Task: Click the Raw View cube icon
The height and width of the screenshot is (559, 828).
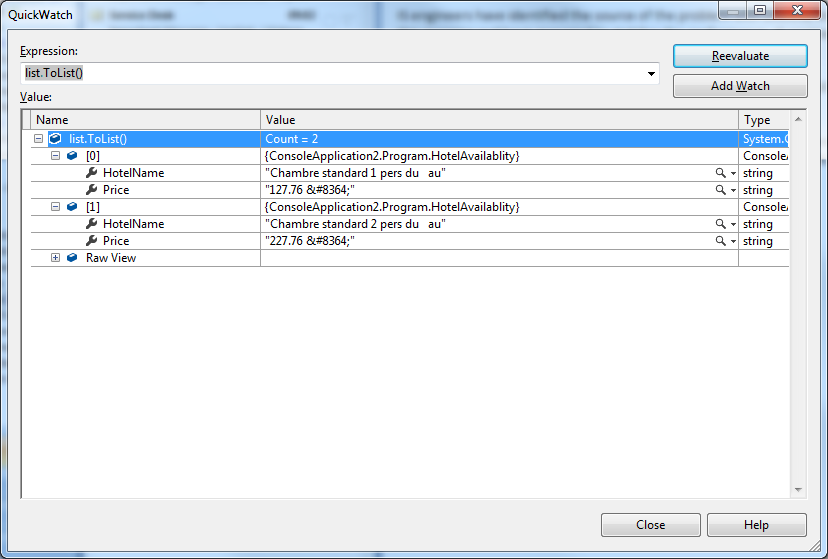Action: pyautogui.click(x=72, y=258)
